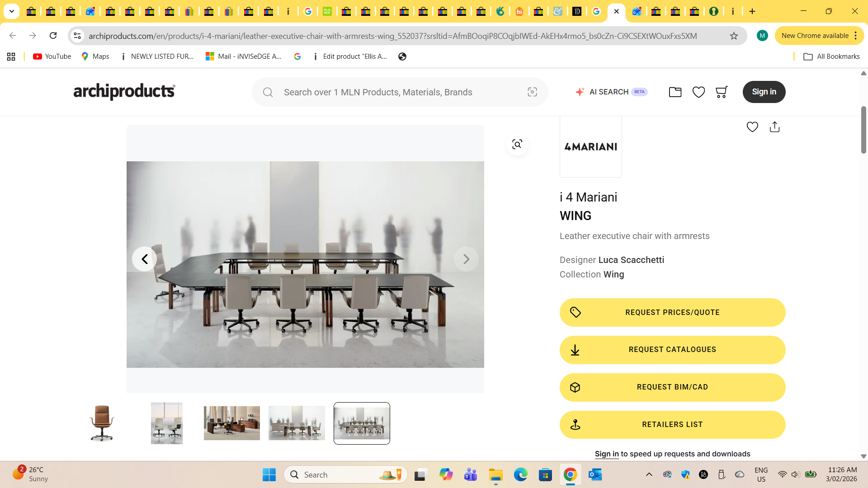Open the saved projects folder icon

pyautogui.click(x=675, y=92)
